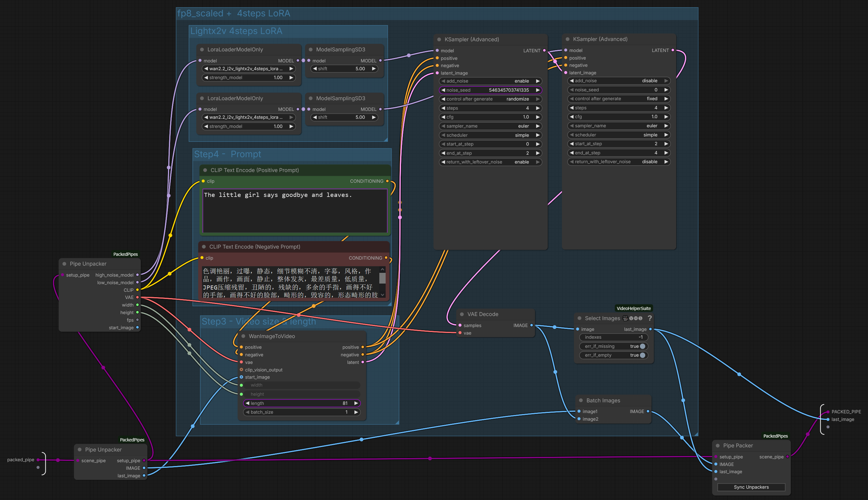Screen dimensions: 868x500
Task: Increase shift on the upper ModelSamplingSD3
Action: tap(374, 69)
